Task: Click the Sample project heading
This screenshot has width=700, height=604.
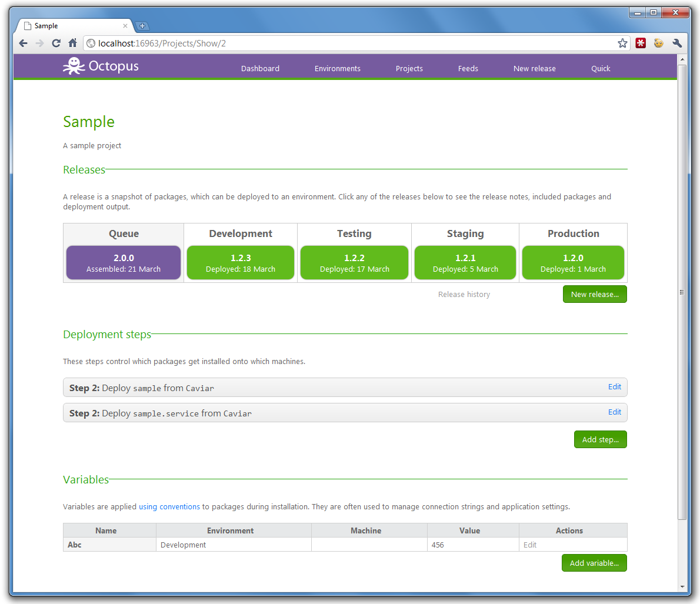Action: (x=89, y=122)
